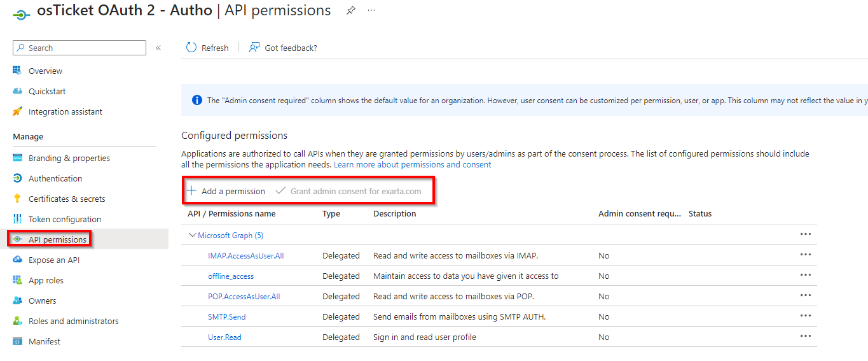868x361 pixels.
Task: Collapse the sidebar with double chevron
Action: click(158, 48)
